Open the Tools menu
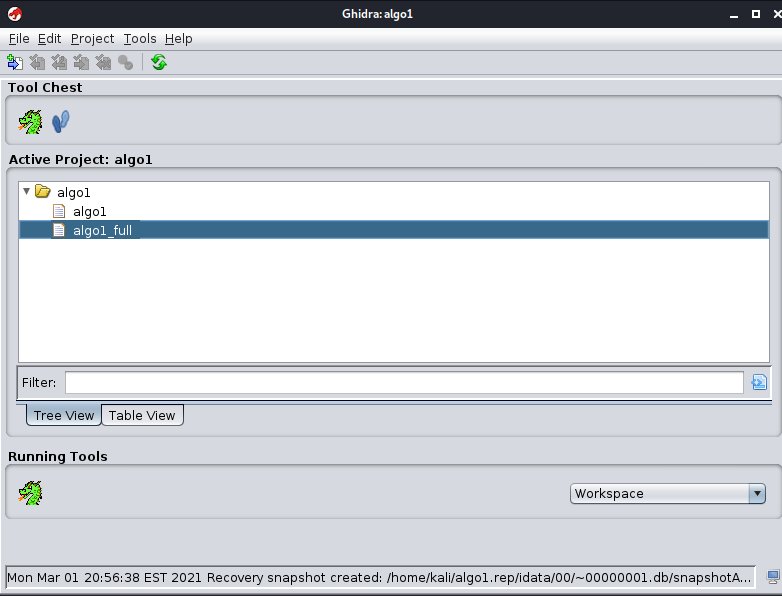The image size is (782, 596). click(x=140, y=39)
